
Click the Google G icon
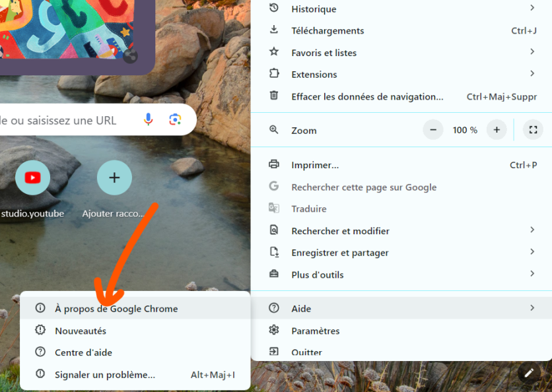pos(274,186)
